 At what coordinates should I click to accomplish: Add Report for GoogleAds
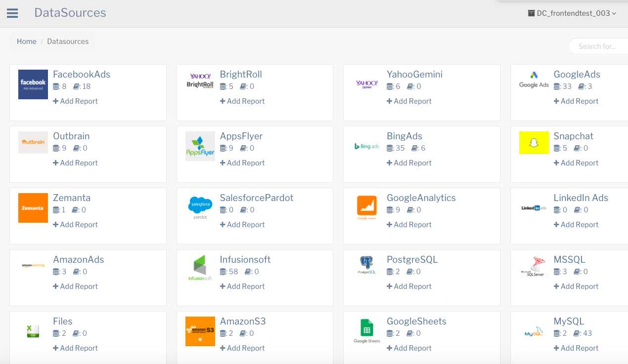[x=576, y=101]
